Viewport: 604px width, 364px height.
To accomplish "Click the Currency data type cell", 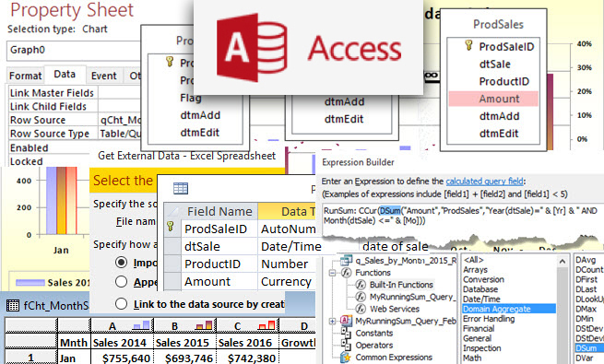I will (x=287, y=282).
